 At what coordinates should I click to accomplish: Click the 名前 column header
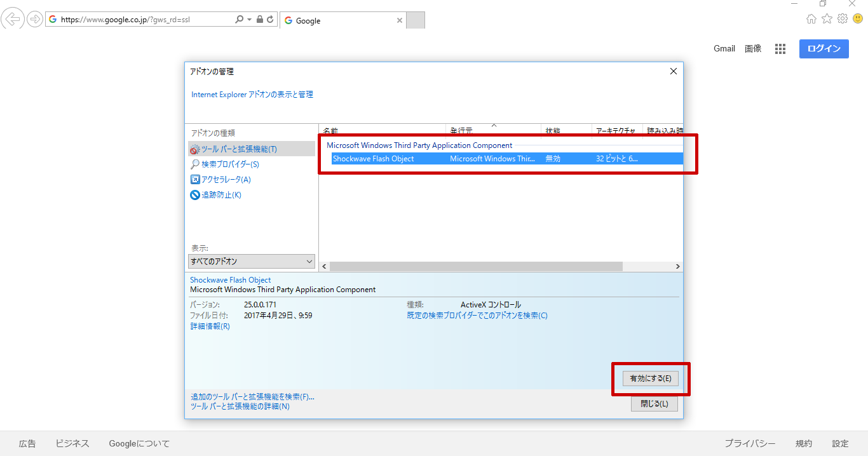tap(382, 130)
